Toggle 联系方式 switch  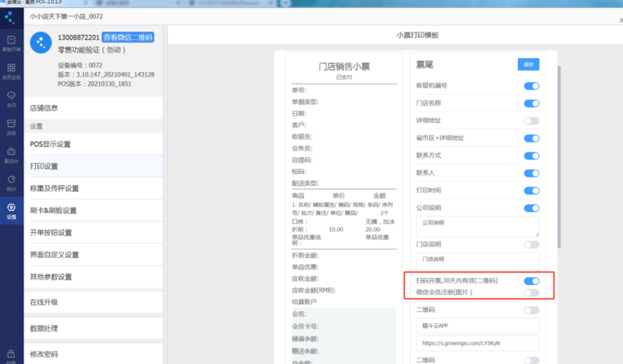point(531,155)
